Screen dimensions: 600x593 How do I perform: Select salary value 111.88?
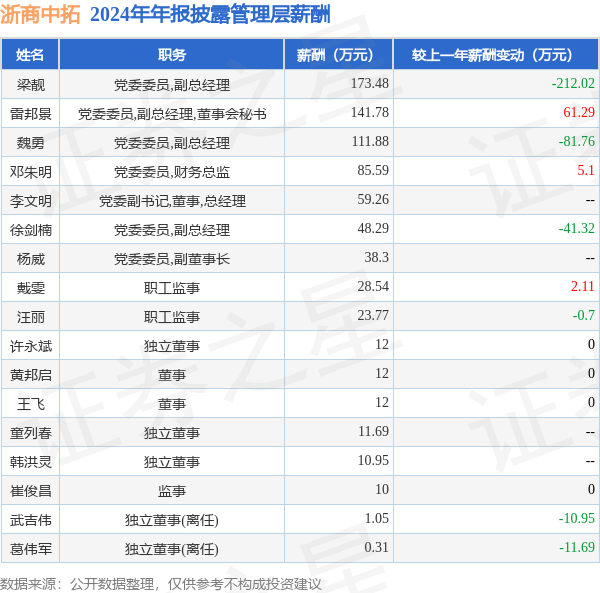pyautogui.click(x=370, y=142)
